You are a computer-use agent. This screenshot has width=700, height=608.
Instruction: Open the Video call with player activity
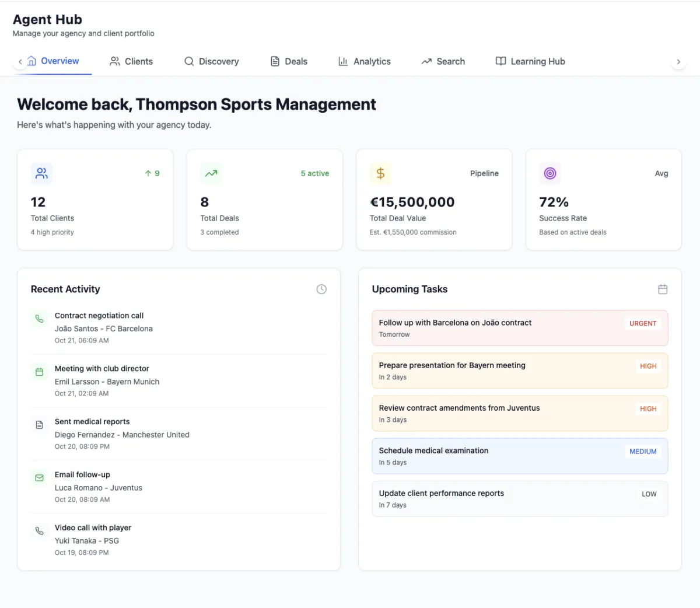coord(93,528)
